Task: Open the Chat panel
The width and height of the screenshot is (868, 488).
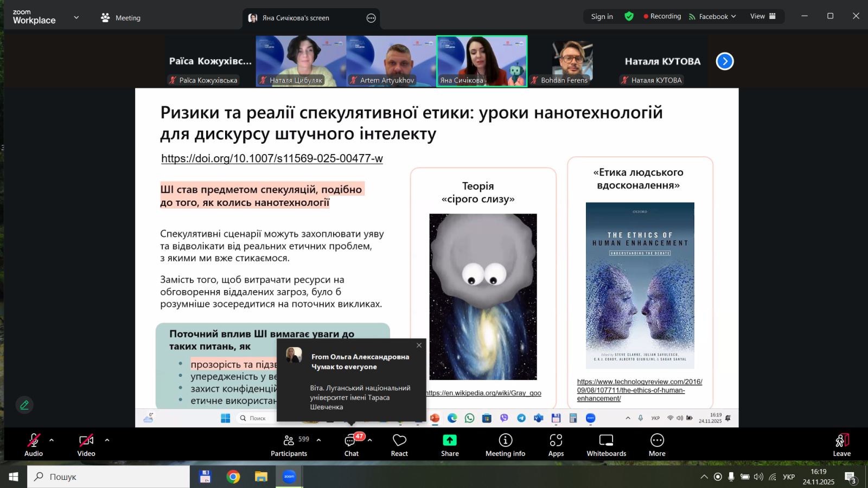Action: 351,444
